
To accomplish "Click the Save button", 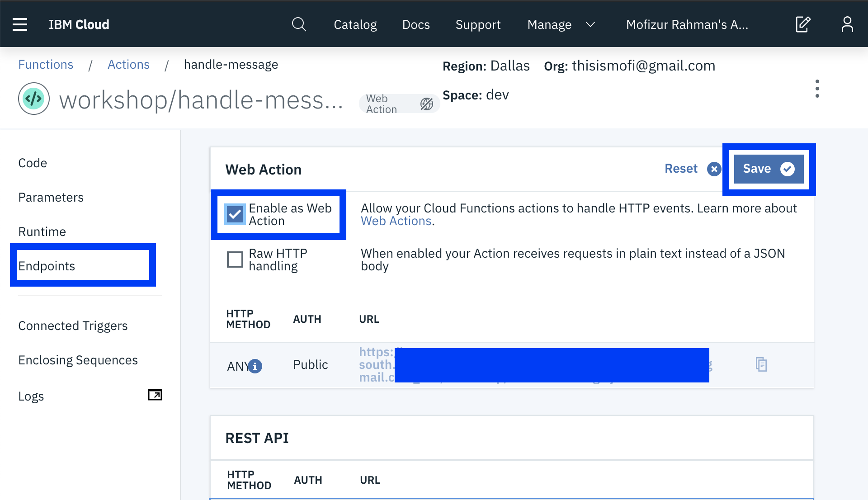I will click(x=769, y=169).
